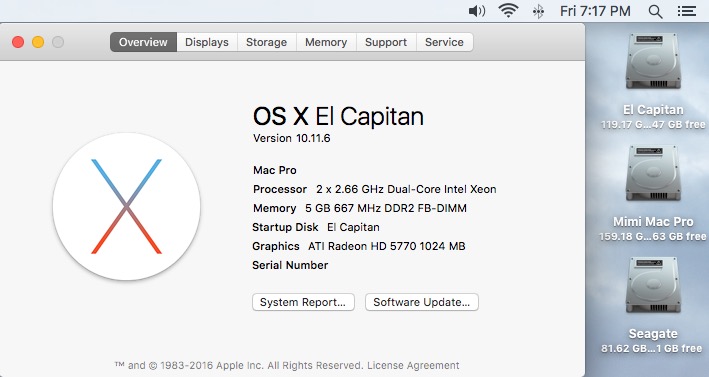The width and height of the screenshot is (709, 377).
Task: Open the Storage tab
Action: coord(267,42)
